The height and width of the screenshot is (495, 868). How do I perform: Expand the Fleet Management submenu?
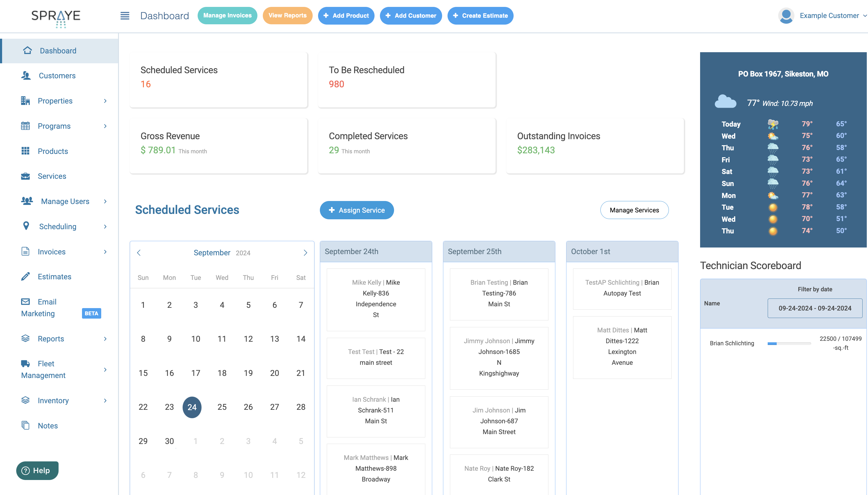pos(105,370)
